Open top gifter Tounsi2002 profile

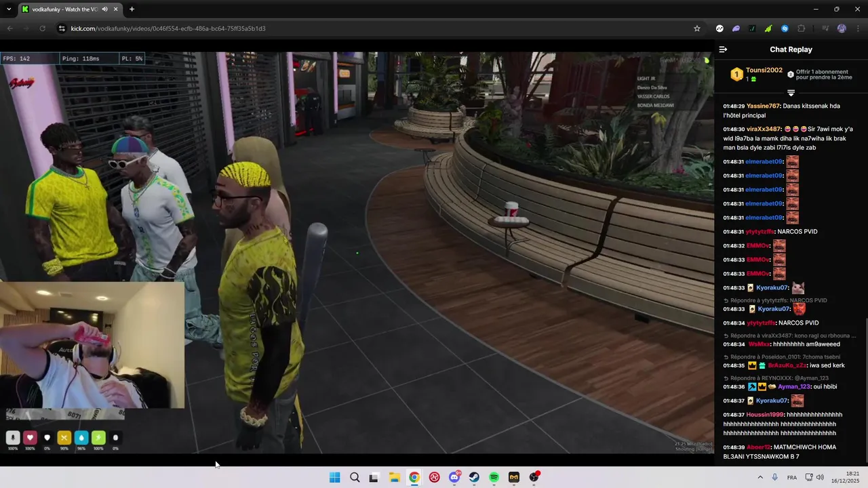coord(764,70)
